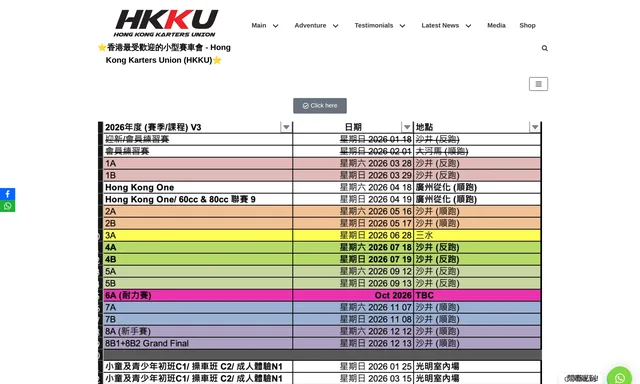Select the date 星期六 2026 07 18
The image size is (640, 384).
click(353, 247)
